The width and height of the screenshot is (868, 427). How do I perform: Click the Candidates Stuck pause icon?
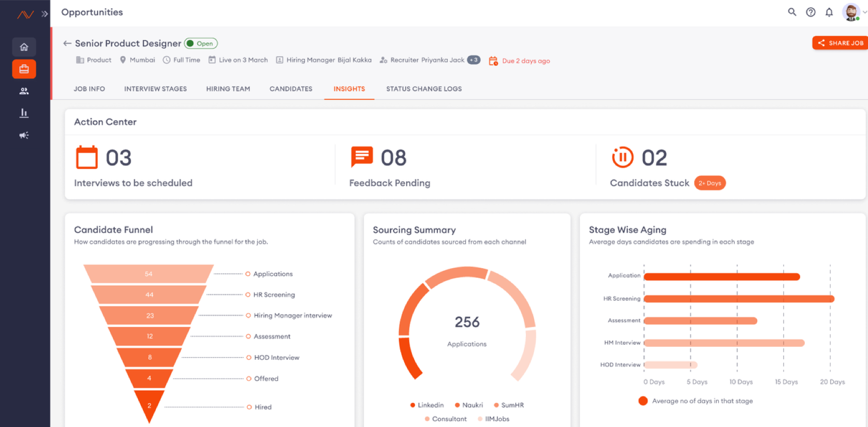(x=623, y=157)
